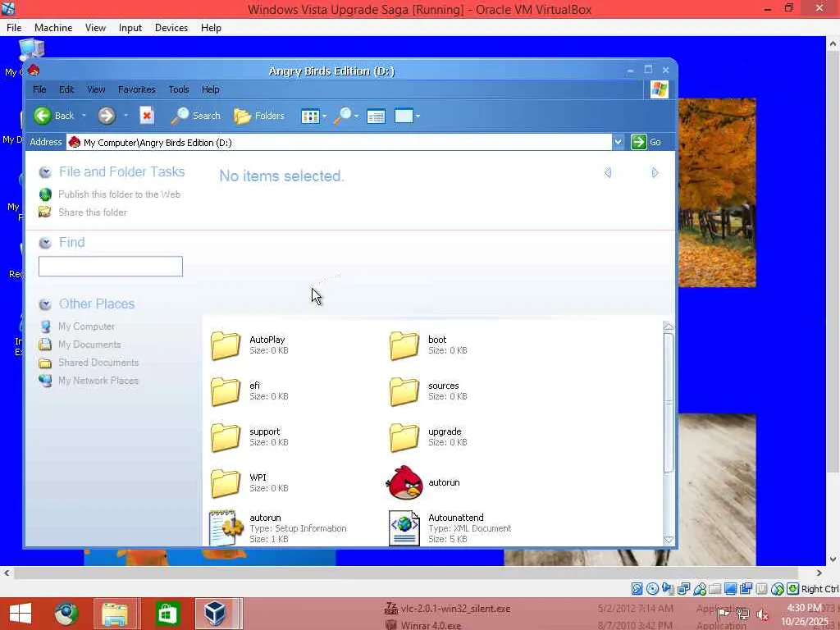Image resolution: width=840 pixels, height=630 pixels.
Task: Go to My Computer in Other Places
Action: (x=86, y=326)
